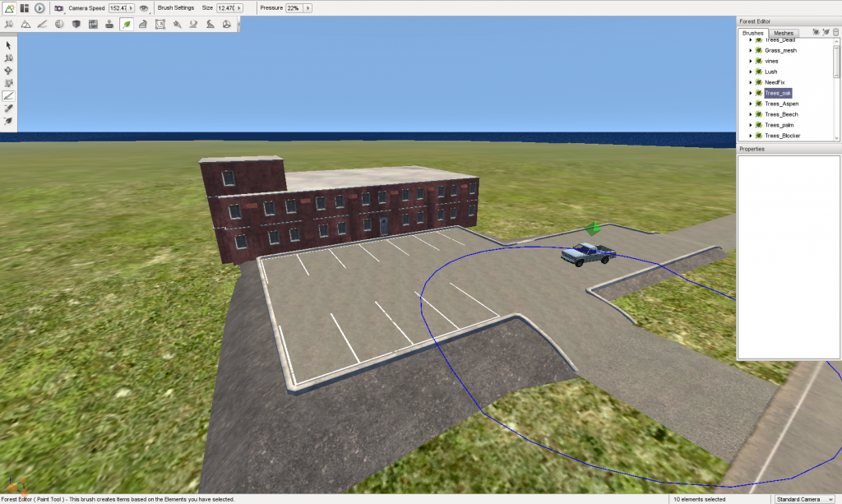The image size is (842, 504).
Task: Collapse the editor toolbar handle
Action: pos(238,24)
